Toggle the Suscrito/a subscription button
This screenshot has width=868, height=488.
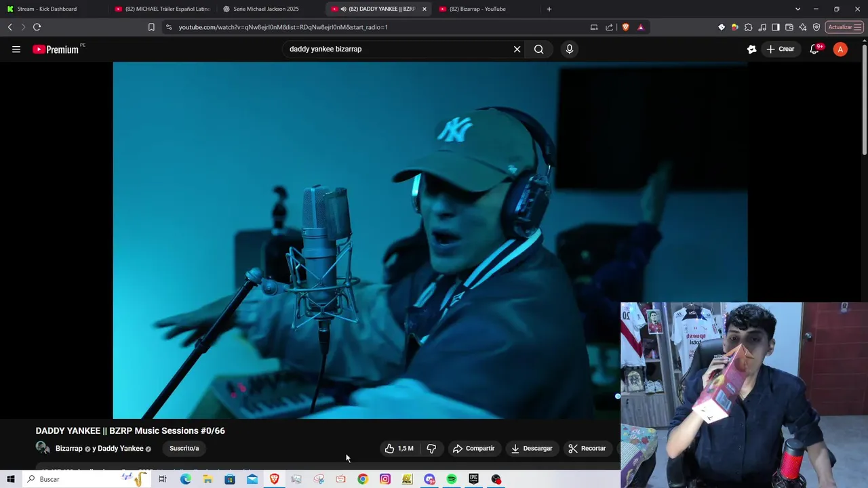point(184,448)
